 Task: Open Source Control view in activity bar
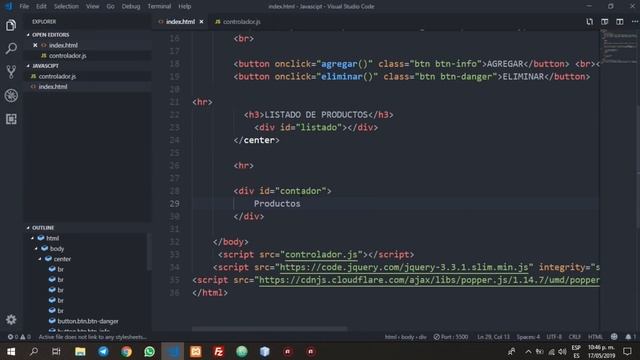tap(11, 72)
